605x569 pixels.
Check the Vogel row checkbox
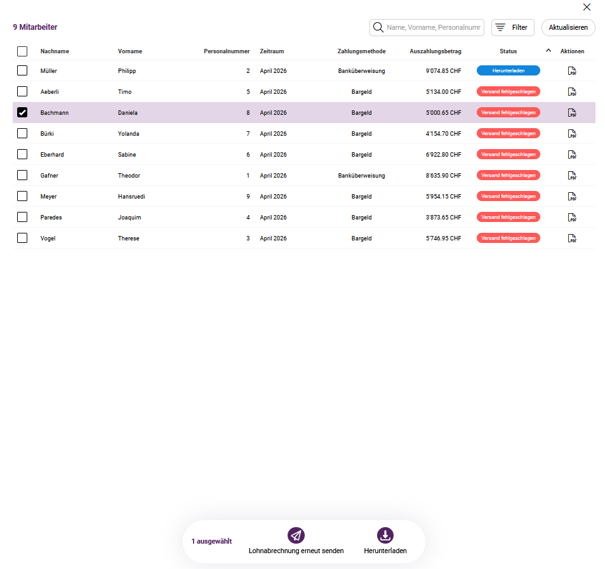pyautogui.click(x=22, y=238)
